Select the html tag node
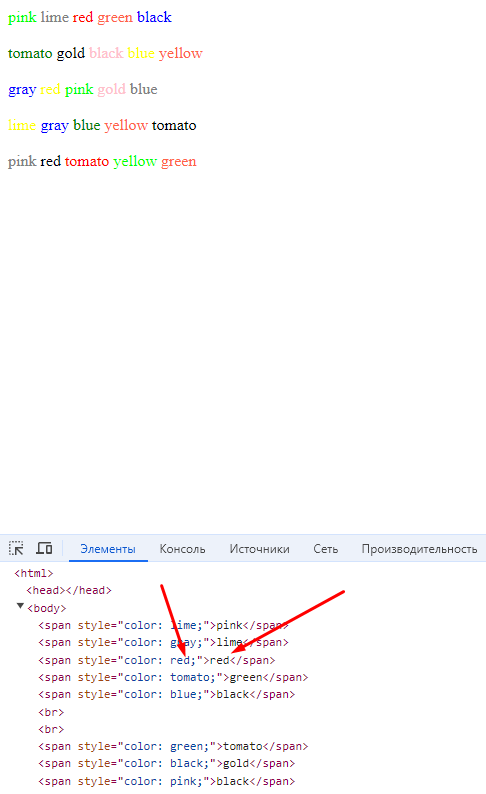This screenshot has height=794, width=486. pos(33,573)
